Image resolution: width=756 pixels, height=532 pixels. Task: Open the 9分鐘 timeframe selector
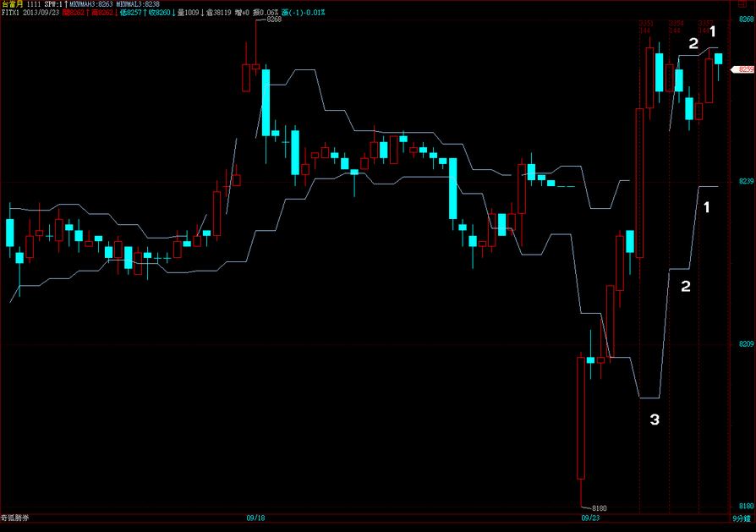point(742,517)
